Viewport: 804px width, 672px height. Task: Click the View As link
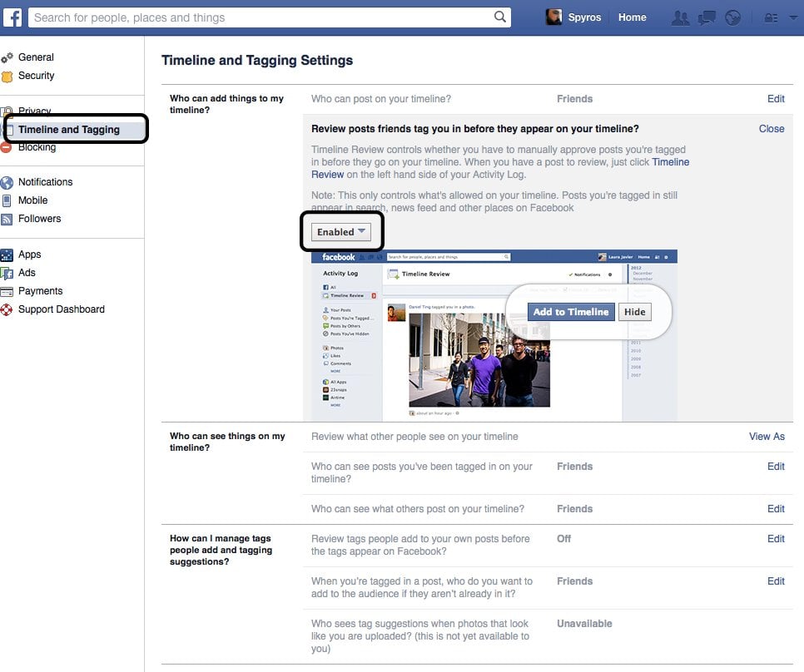coord(767,437)
